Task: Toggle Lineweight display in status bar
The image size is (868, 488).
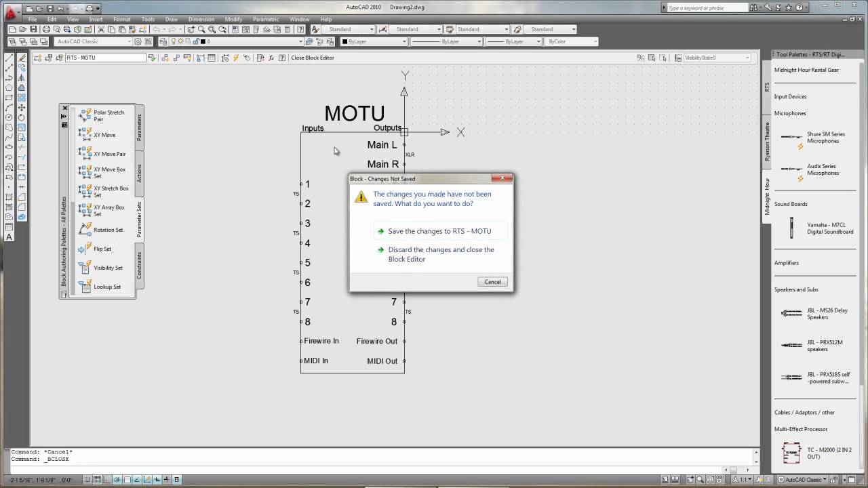Action: [x=167, y=479]
